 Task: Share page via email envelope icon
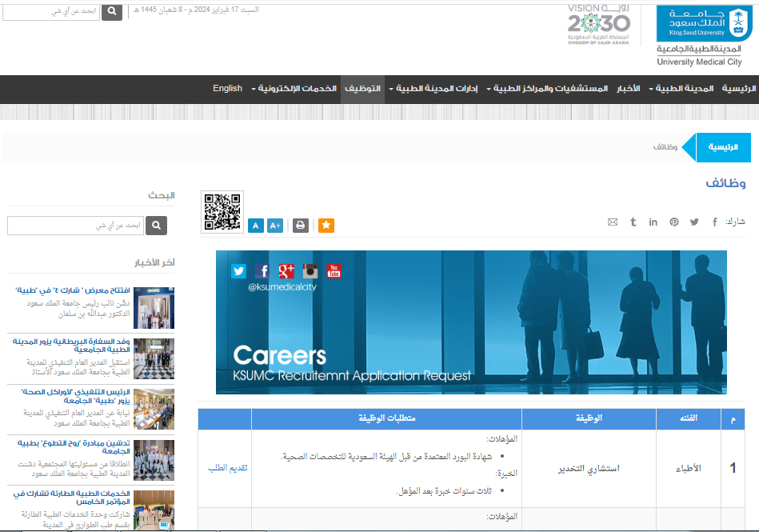pyautogui.click(x=613, y=222)
